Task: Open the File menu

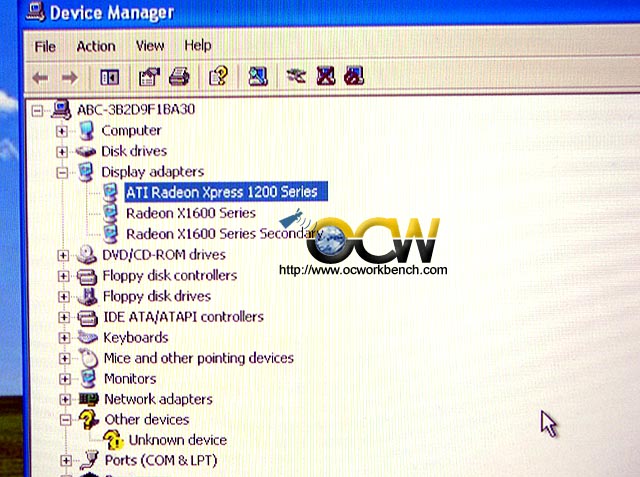Action: point(45,47)
